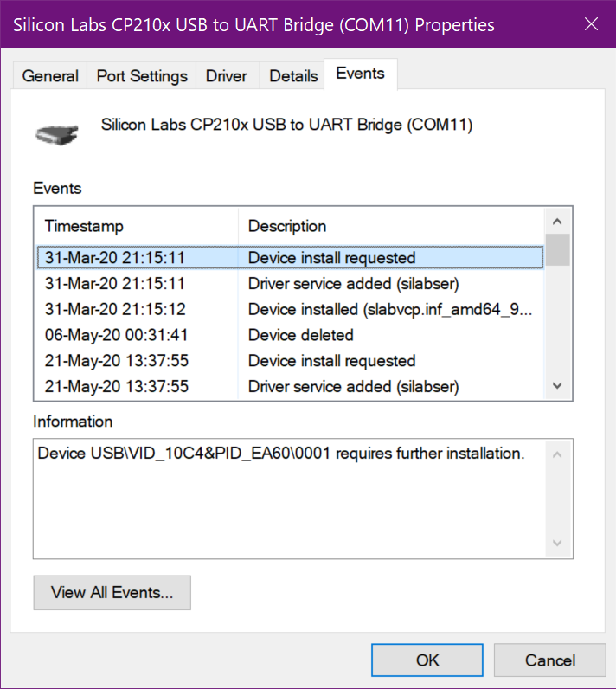Open the Port Settings tab
The image size is (616, 689).
[x=142, y=76]
